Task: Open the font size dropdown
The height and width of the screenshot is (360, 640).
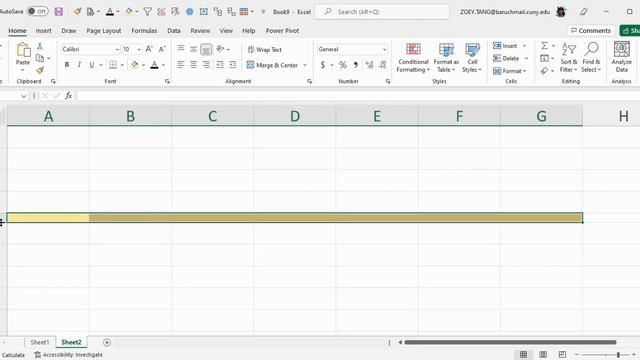Action: tap(139, 49)
